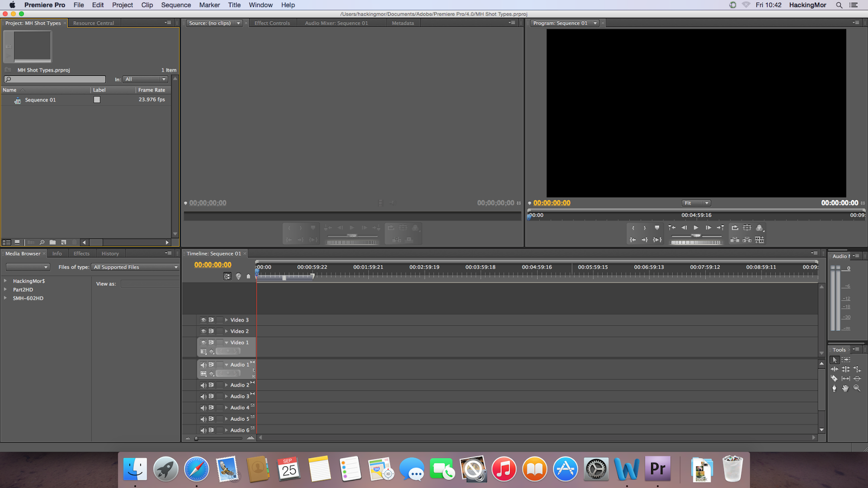
Task: Mute the Audio 4 track
Action: (203, 408)
